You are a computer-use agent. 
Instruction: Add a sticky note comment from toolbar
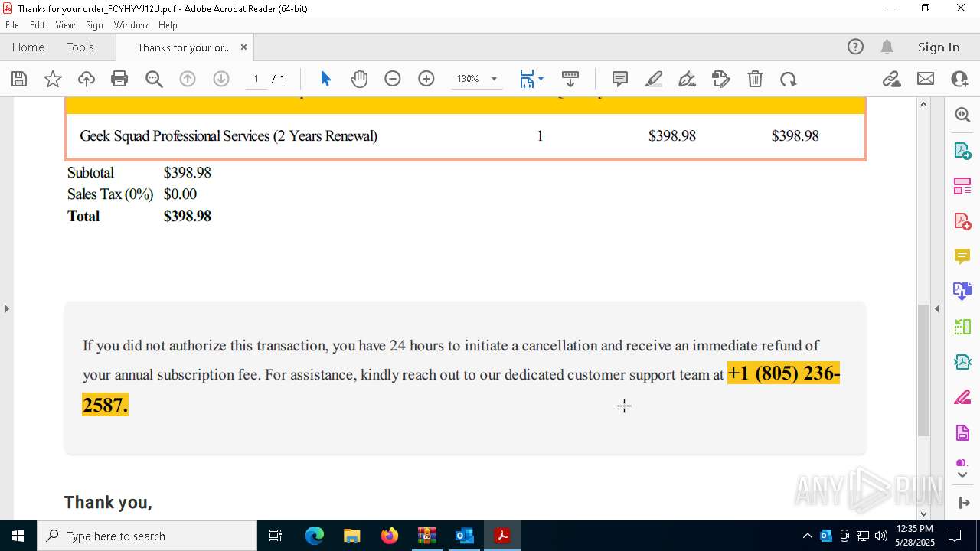tap(620, 79)
